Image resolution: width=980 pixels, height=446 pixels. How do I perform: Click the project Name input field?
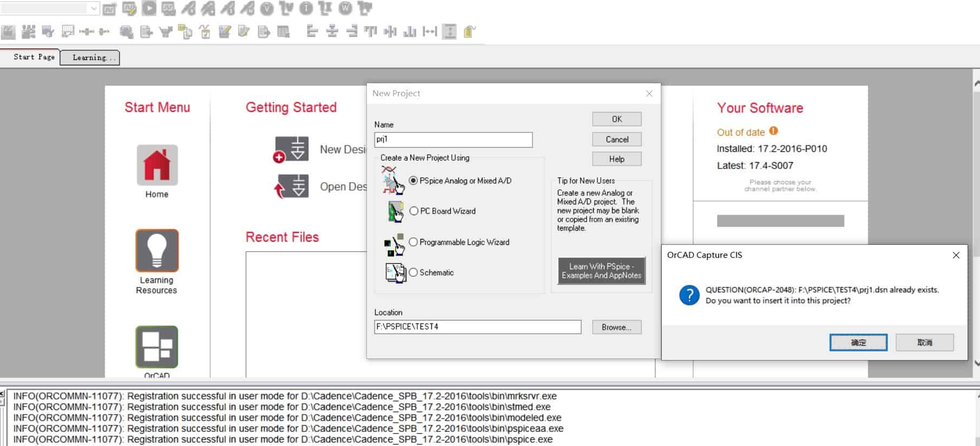pos(453,139)
